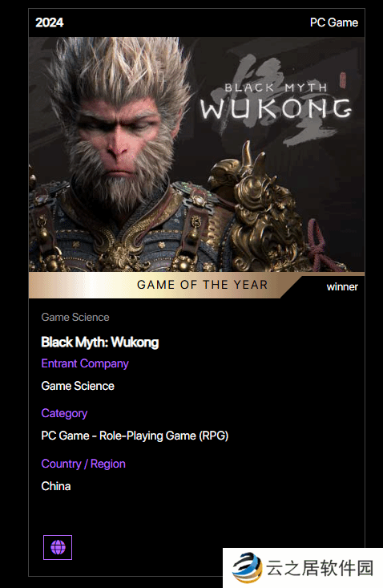Open the purple globe website icon

(x=58, y=547)
